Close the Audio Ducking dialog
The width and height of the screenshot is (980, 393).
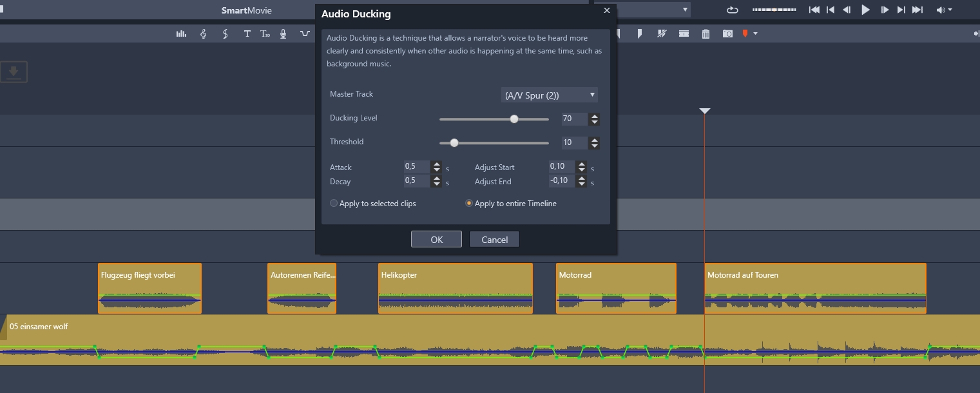point(606,10)
